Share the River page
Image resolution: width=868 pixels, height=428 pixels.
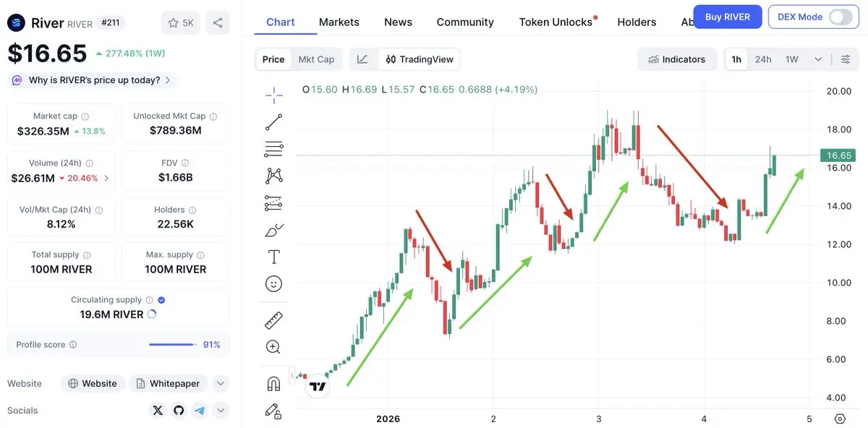click(218, 22)
